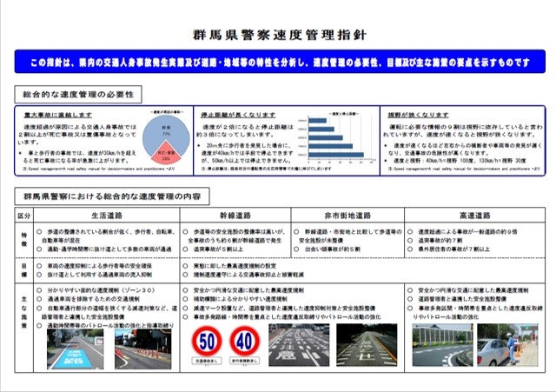This screenshot has height=392, width=556.
Task: Click table header 区分
Action: [24, 216]
